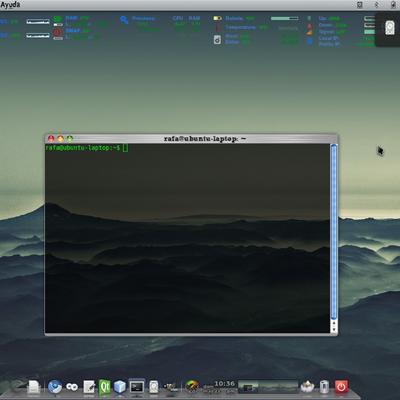Select the desktop preview thumbnail in dock
Viewport: 400px width, 400px height.
[267, 387]
